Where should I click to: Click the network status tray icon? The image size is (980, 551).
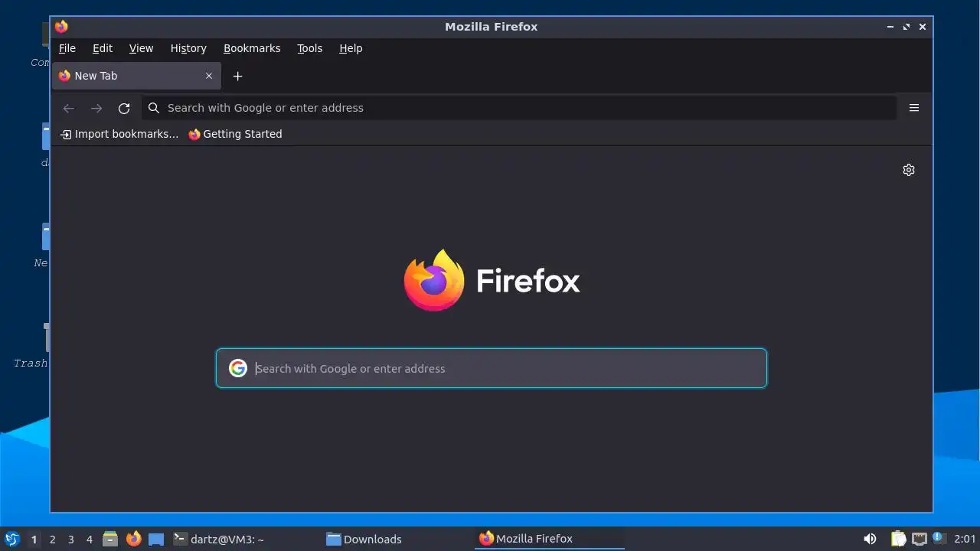click(920, 539)
